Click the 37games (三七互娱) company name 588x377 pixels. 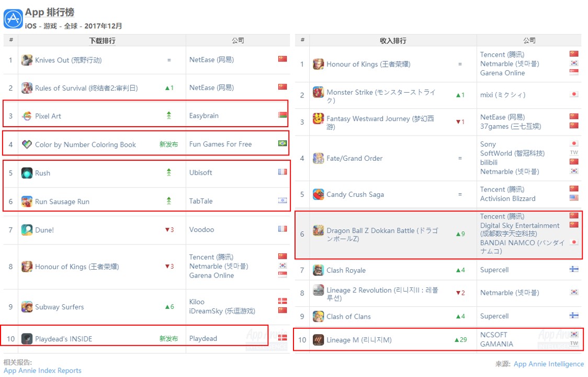(x=510, y=126)
